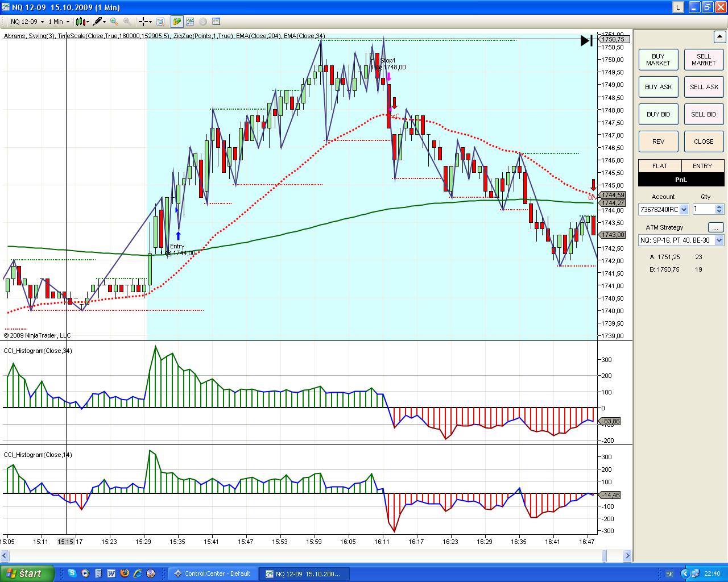Open the indicators chart icon

[x=190, y=22]
